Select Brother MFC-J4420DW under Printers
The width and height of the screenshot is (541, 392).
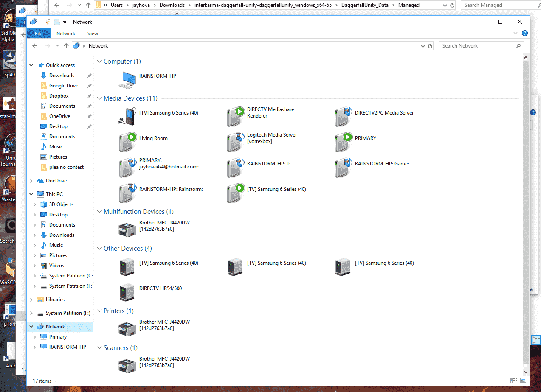127,329
